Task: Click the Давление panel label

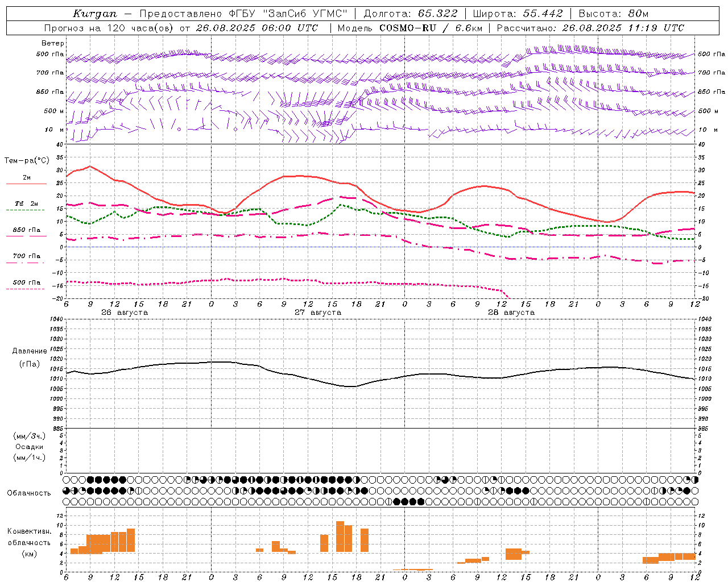Action: (x=30, y=351)
